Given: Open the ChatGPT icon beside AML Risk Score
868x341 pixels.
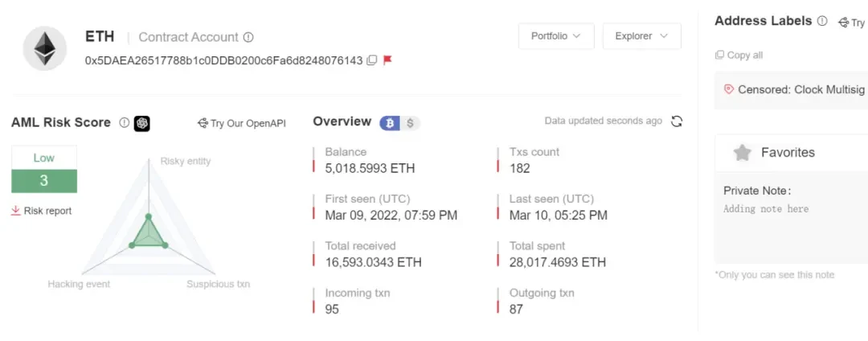Looking at the screenshot, I should (142, 123).
